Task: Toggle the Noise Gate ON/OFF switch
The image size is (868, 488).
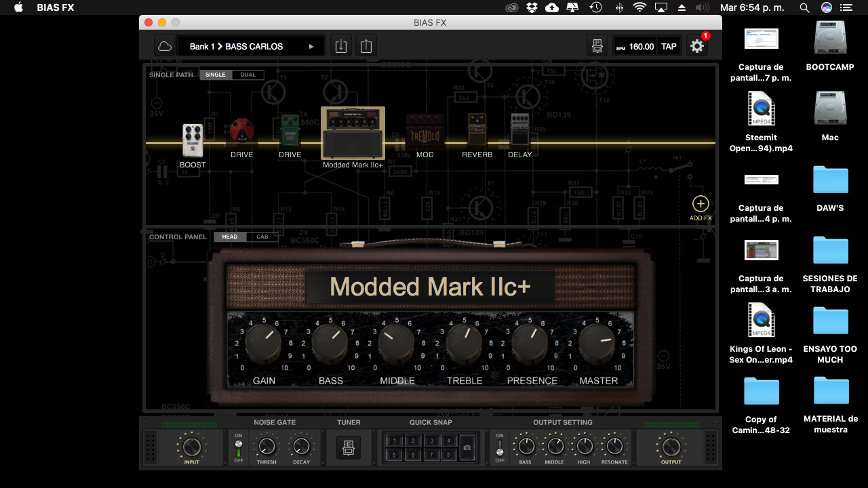Action: [x=238, y=448]
